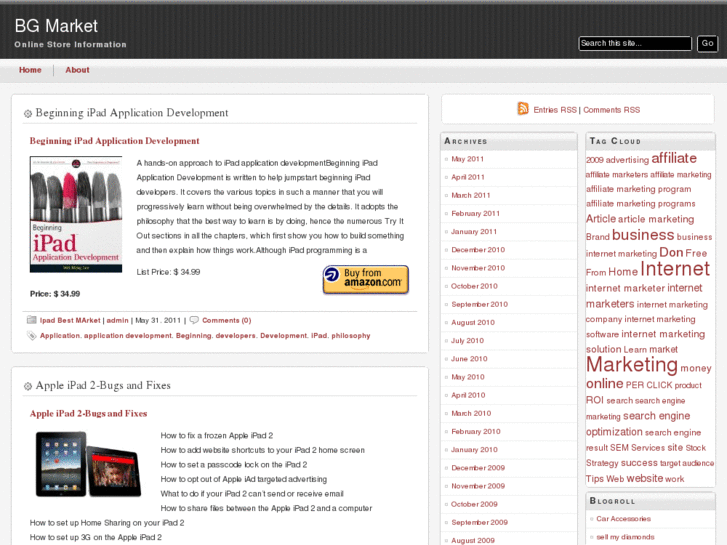The width and height of the screenshot is (727, 545).
Task: Click the orange RSS feed icon
Action: click(523, 109)
